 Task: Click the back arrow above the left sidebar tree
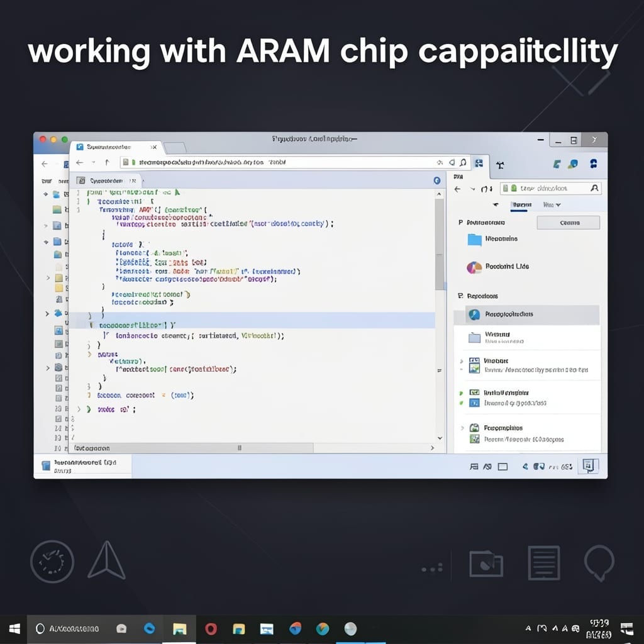point(45,164)
